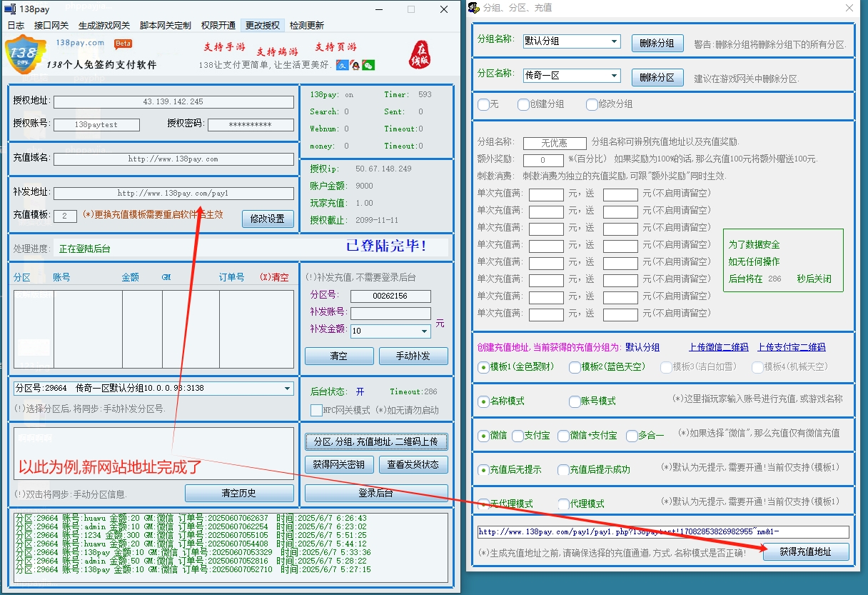Open the 脚本网关定制 menu

pyautogui.click(x=166, y=25)
